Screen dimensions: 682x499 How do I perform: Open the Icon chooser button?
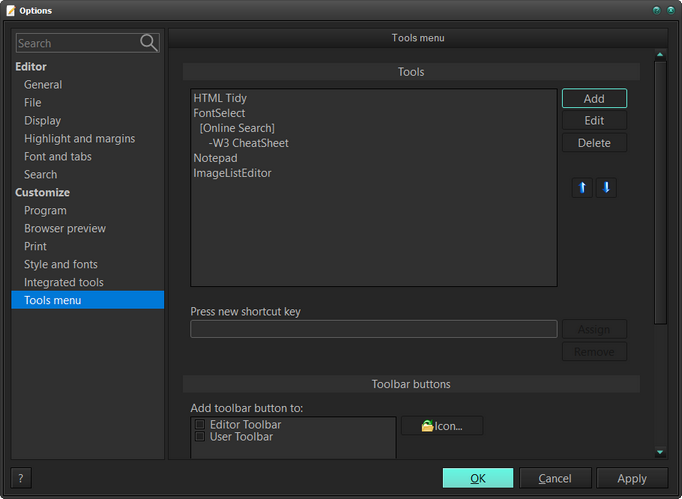[x=442, y=426]
